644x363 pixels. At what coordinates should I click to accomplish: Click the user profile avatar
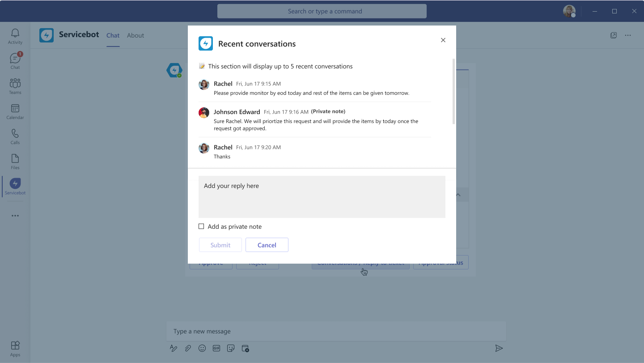click(x=569, y=11)
